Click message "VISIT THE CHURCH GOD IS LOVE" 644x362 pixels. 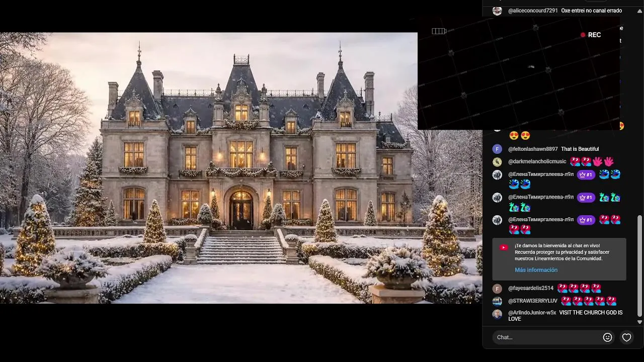(x=566, y=316)
